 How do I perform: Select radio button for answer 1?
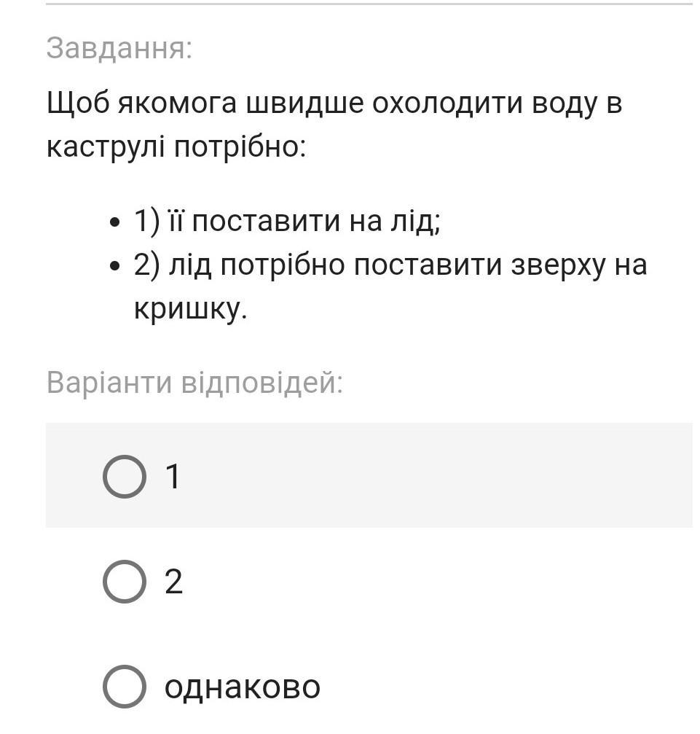click(x=125, y=477)
